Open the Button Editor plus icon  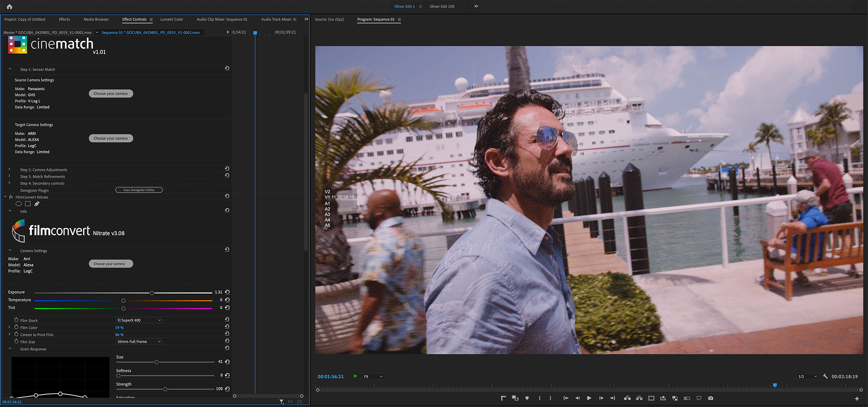[857, 398]
